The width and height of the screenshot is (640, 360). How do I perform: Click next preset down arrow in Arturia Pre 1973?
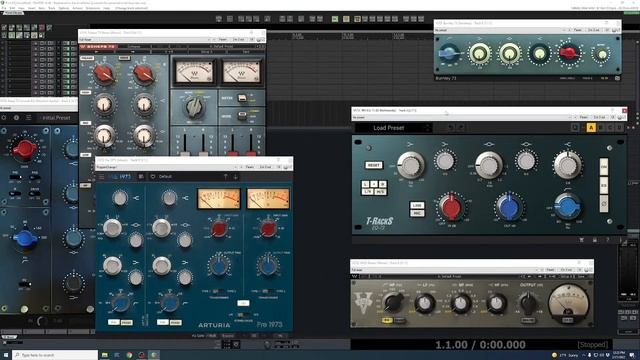tap(236, 177)
